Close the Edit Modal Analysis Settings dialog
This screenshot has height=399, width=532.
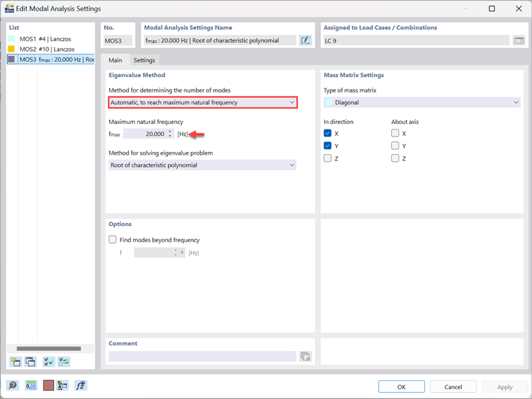pos(519,9)
